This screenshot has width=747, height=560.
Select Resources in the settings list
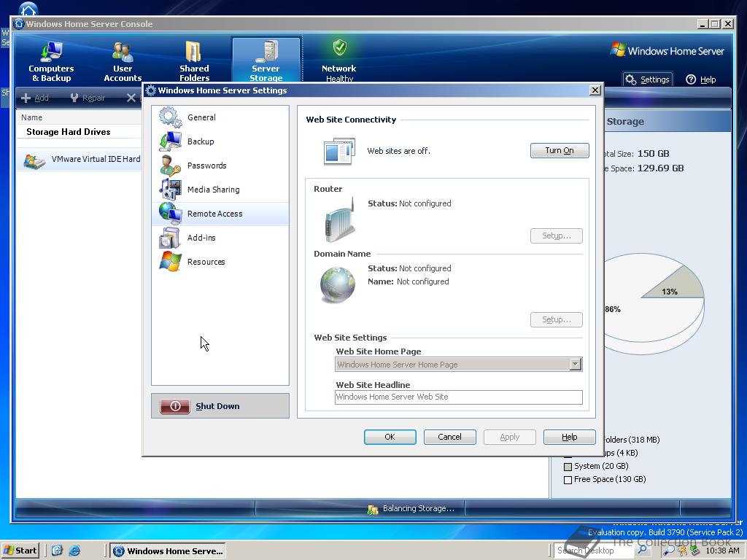(x=220, y=262)
